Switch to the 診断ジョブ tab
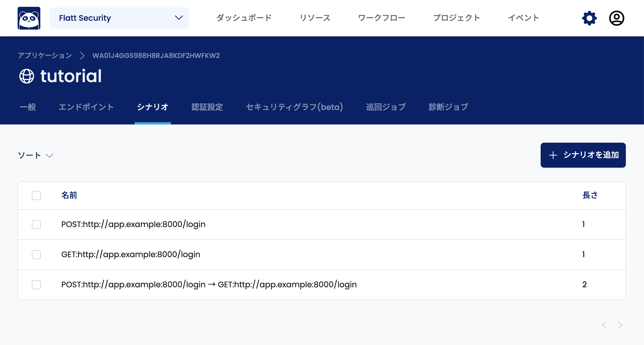The width and height of the screenshot is (644, 345). pos(448,107)
